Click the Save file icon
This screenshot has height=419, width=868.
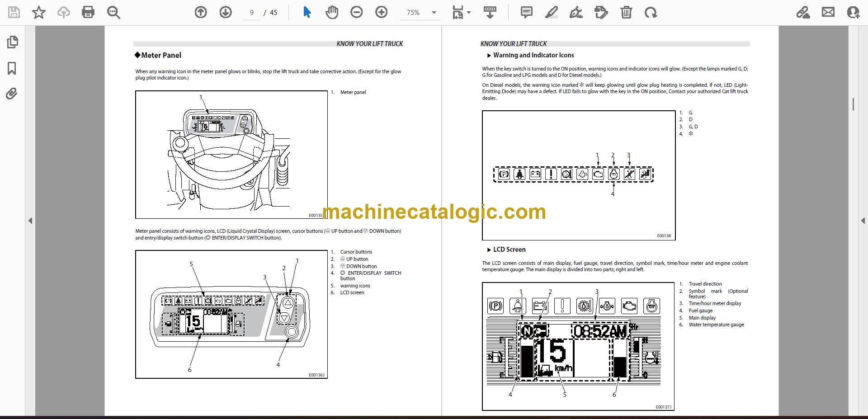(14, 12)
